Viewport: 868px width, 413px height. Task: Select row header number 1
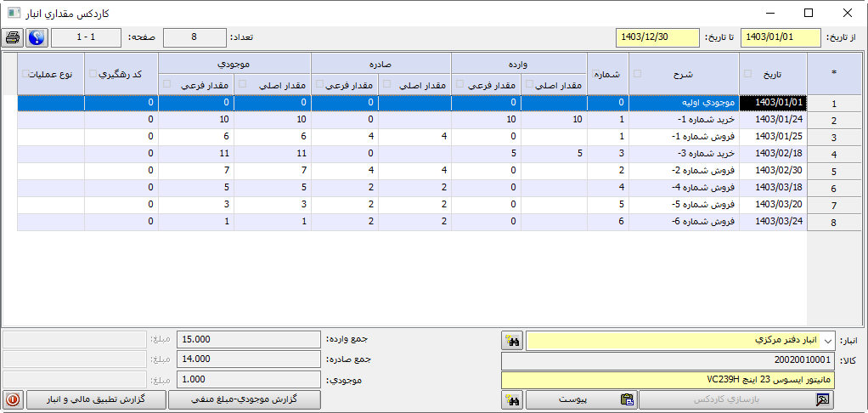pyautogui.click(x=834, y=104)
